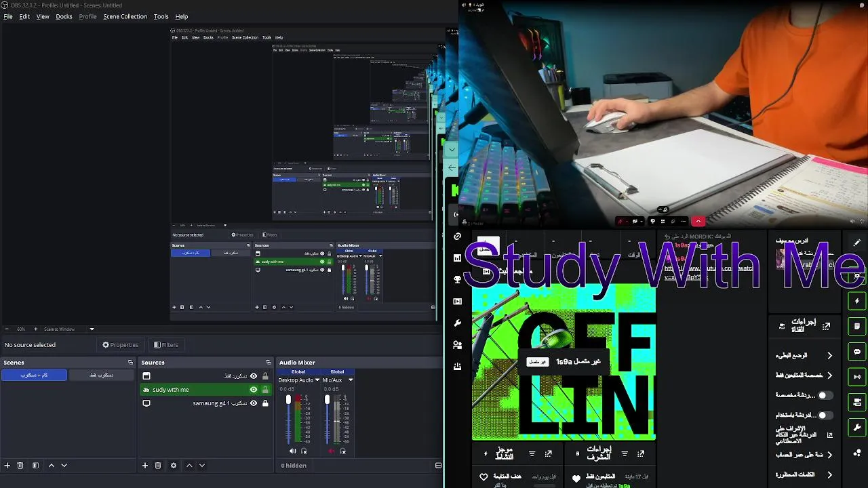The image size is (868, 488).
Task: Click the pencil edit stream info icon
Action: pos(857,242)
